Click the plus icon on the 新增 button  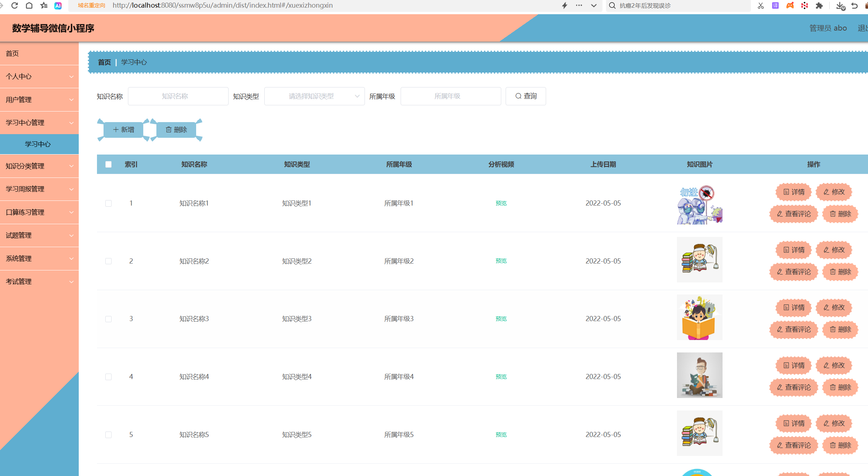pyautogui.click(x=115, y=129)
